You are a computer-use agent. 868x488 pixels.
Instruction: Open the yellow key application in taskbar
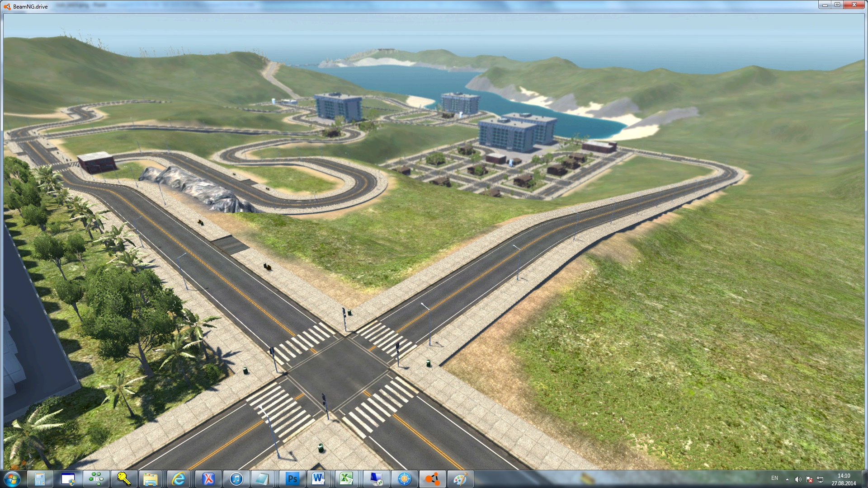(123, 479)
